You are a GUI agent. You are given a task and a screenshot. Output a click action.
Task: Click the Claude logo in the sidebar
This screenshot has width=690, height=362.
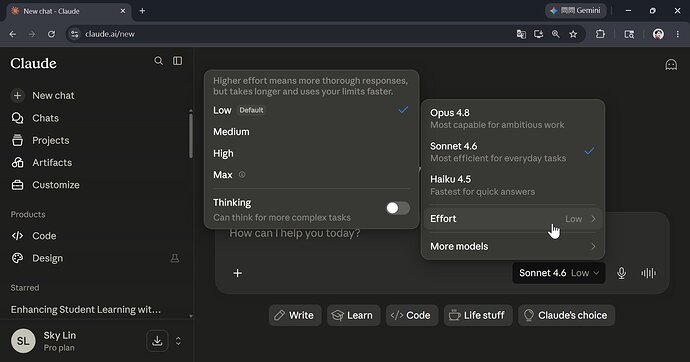tap(33, 63)
